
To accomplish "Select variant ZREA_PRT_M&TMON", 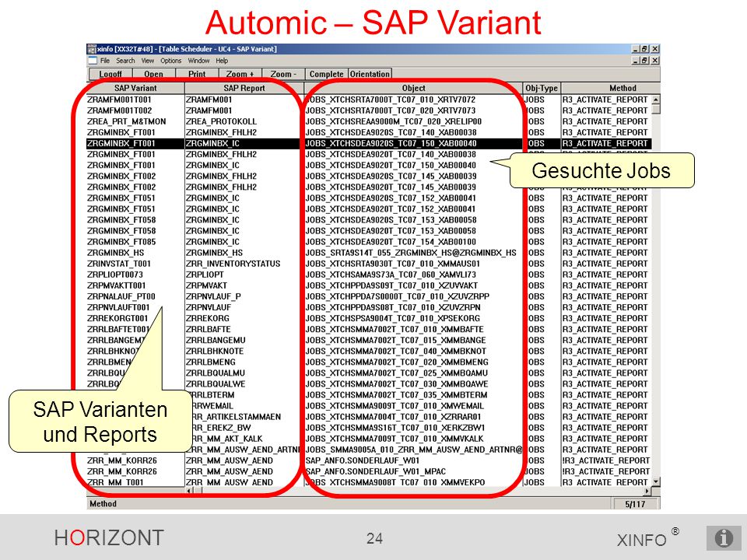I will 126,121.
